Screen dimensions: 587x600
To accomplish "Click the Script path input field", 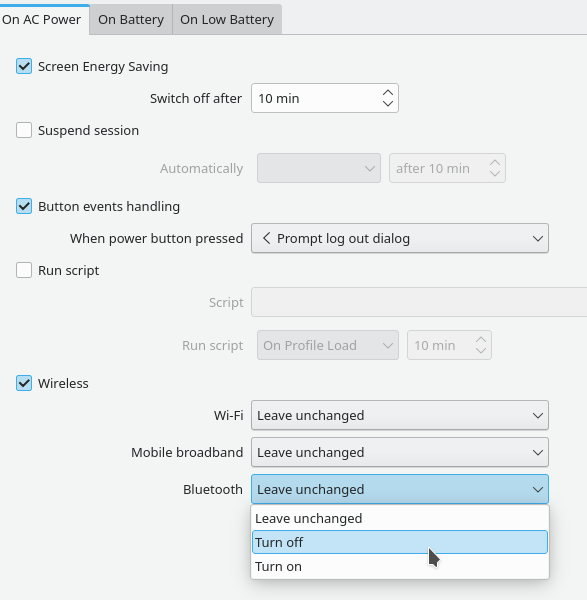I will pyautogui.click(x=419, y=302).
